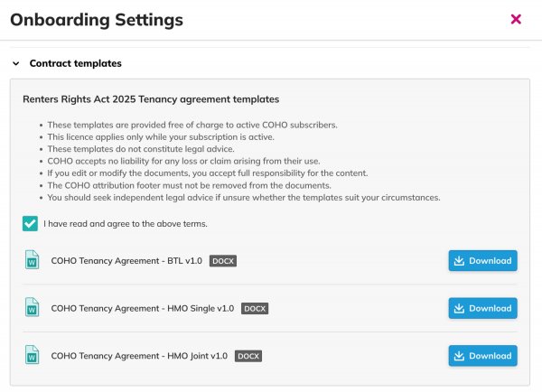542x392 pixels.
Task: Select COHO Tenancy Agreement - HMO Single name
Action: coord(143,308)
